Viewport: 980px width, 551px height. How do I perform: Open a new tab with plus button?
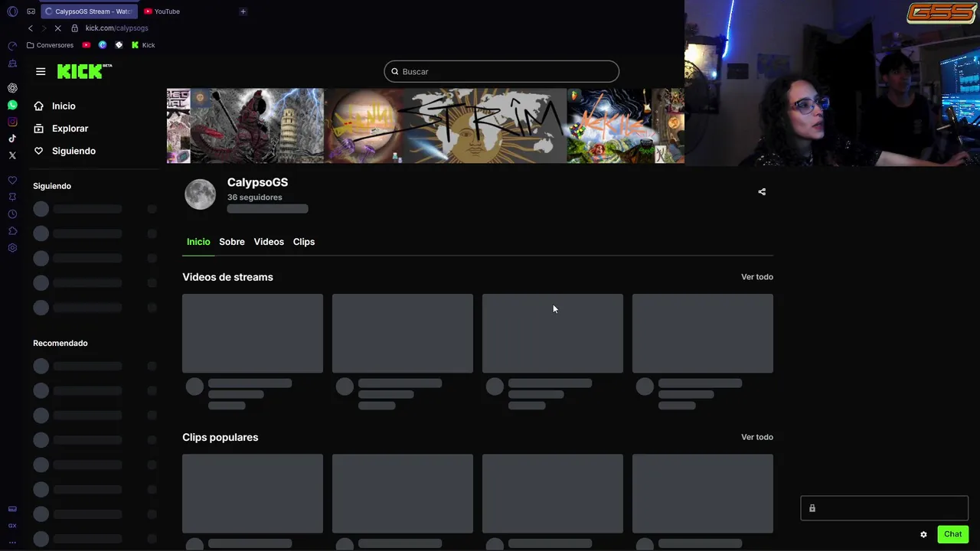243,11
